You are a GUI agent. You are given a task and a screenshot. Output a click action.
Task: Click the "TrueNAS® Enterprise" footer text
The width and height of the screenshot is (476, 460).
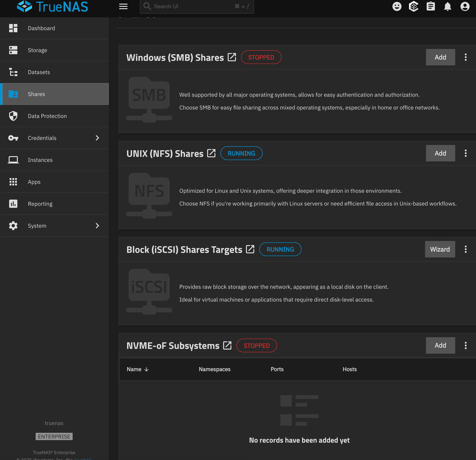[54, 452]
